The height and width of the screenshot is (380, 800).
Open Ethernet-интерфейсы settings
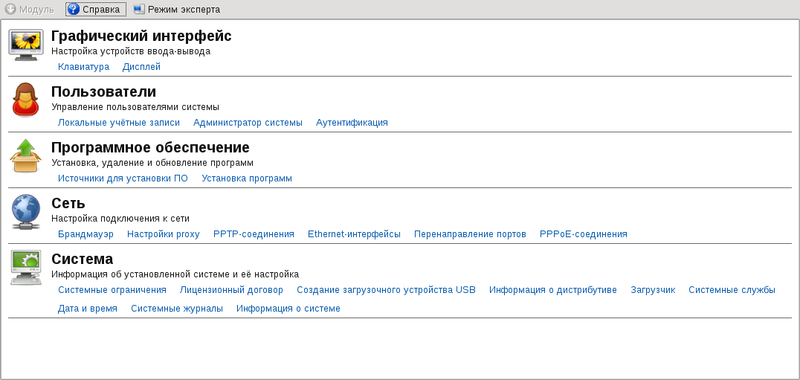(x=354, y=234)
